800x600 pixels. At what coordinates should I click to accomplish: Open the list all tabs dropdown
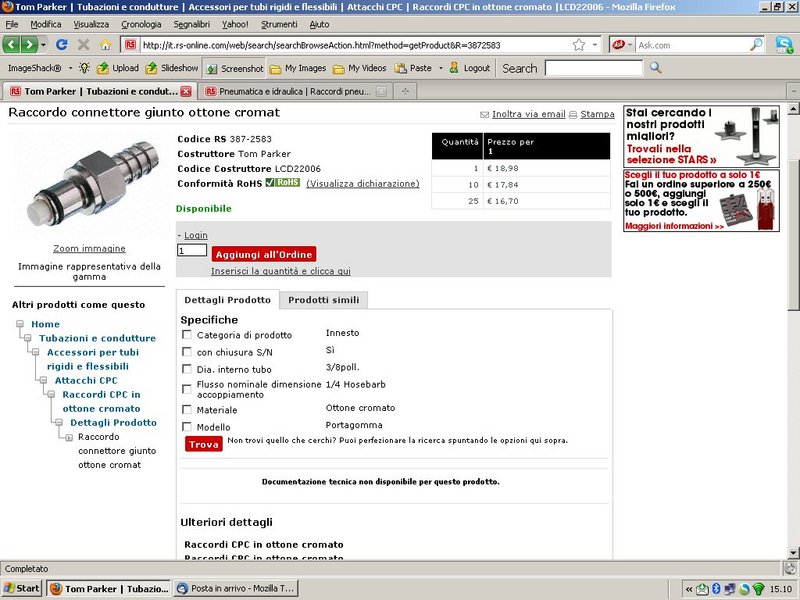pyautogui.click(x=793, y=91)
